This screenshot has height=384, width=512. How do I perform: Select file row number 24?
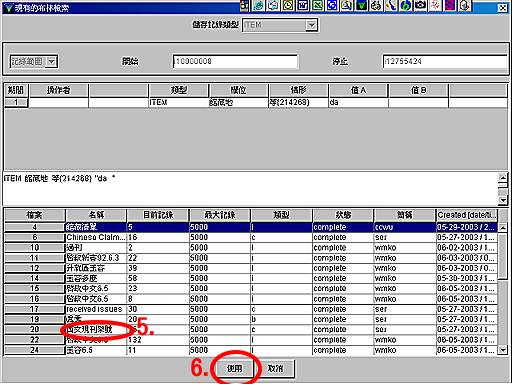point(251,350)
